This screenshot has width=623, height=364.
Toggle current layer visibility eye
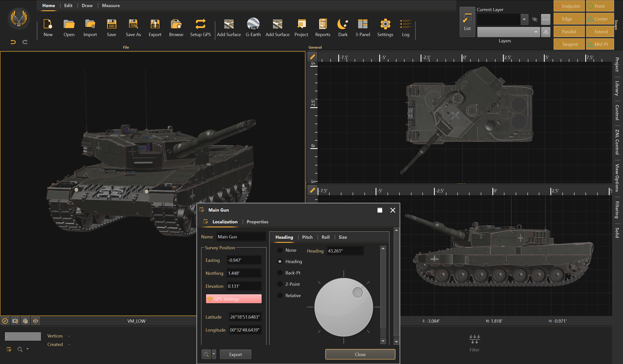point(535,19)
